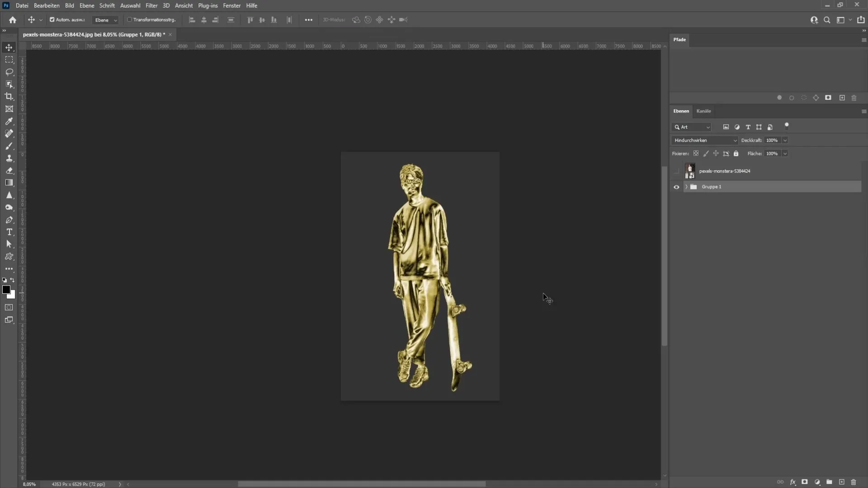This screenshot has width=868, height=488.
Task: Click the pexels-monstera-5384424 layer thumbnail
Action: (690, 171)
